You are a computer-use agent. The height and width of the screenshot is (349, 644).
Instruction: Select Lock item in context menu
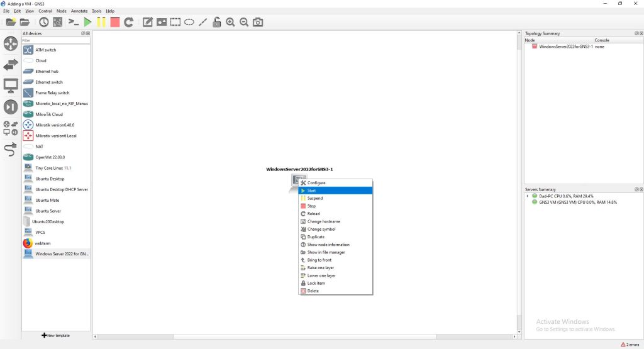(x=336, y=284)
